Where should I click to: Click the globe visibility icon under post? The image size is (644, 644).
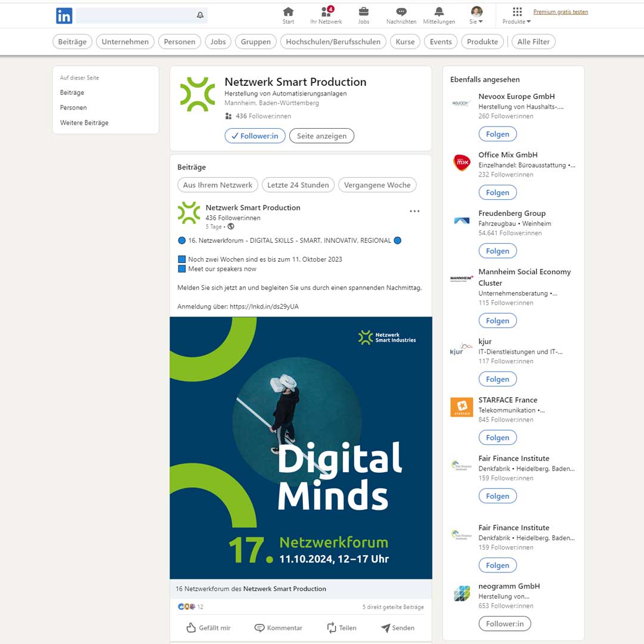pyautogui.click(x=231, y=227)
